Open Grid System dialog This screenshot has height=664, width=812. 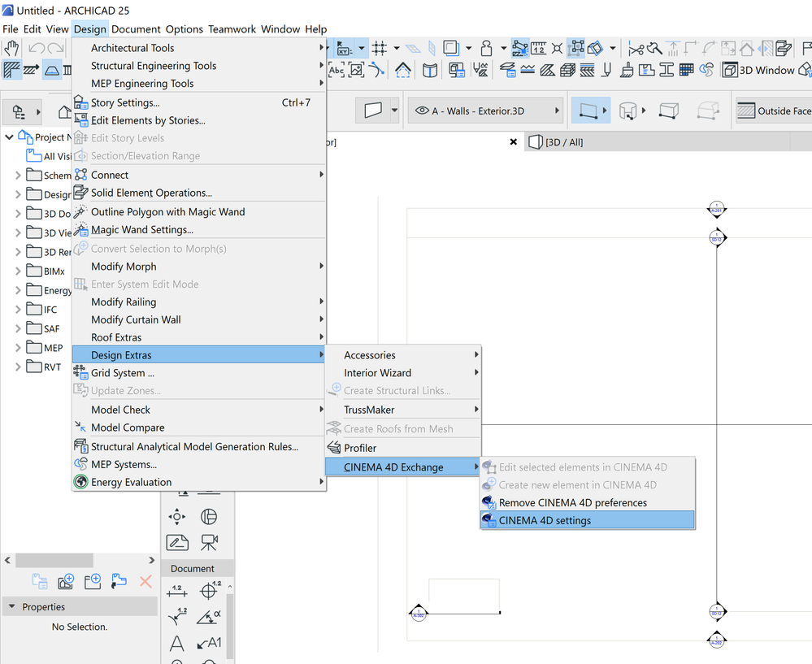click(x=199, y=372)
